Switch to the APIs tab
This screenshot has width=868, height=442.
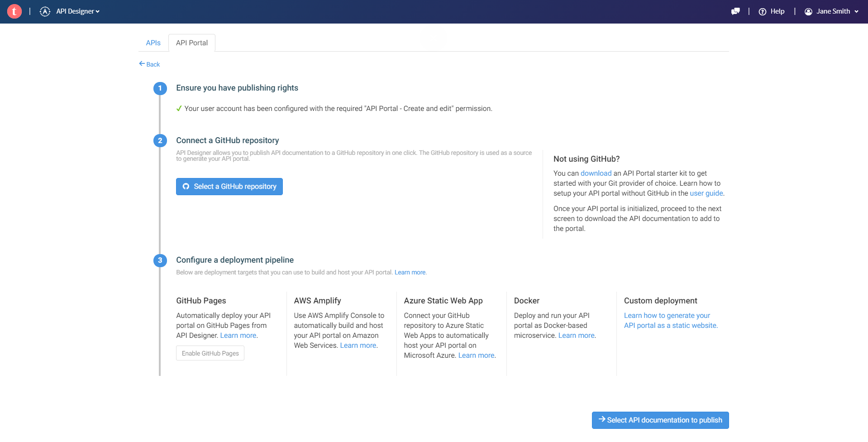[x=153, y=43]
